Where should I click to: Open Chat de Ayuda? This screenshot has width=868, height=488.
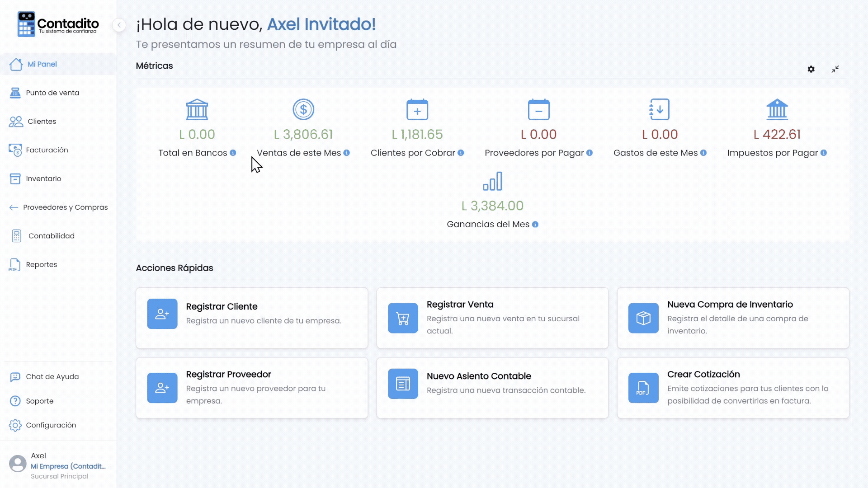58,377
